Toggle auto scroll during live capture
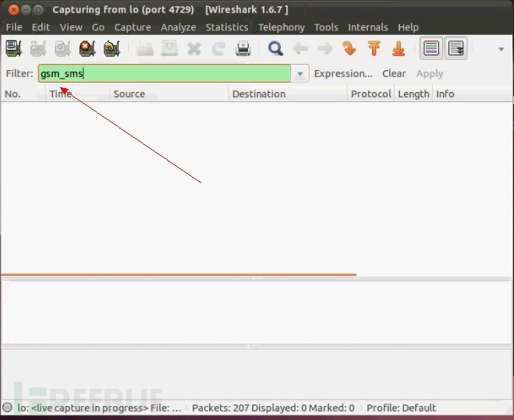This screenshot has width=514, height=420. point(456,48)
